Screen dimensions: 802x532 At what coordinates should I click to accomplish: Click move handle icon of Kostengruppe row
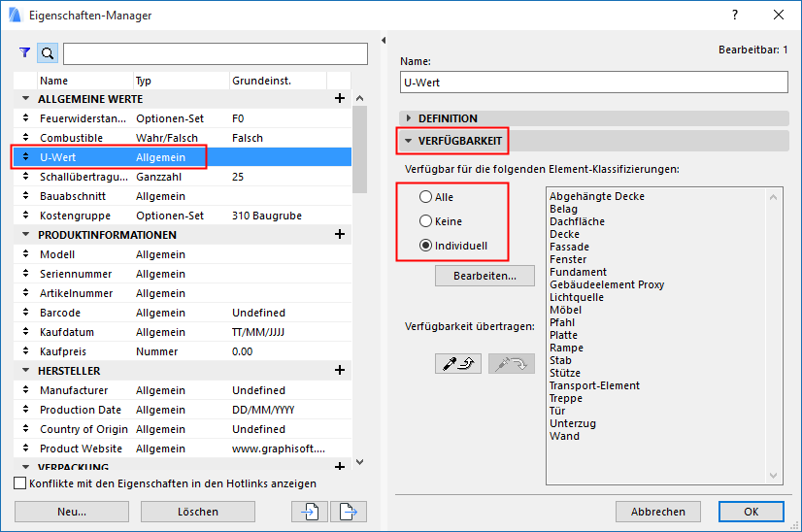click(25, 216)
